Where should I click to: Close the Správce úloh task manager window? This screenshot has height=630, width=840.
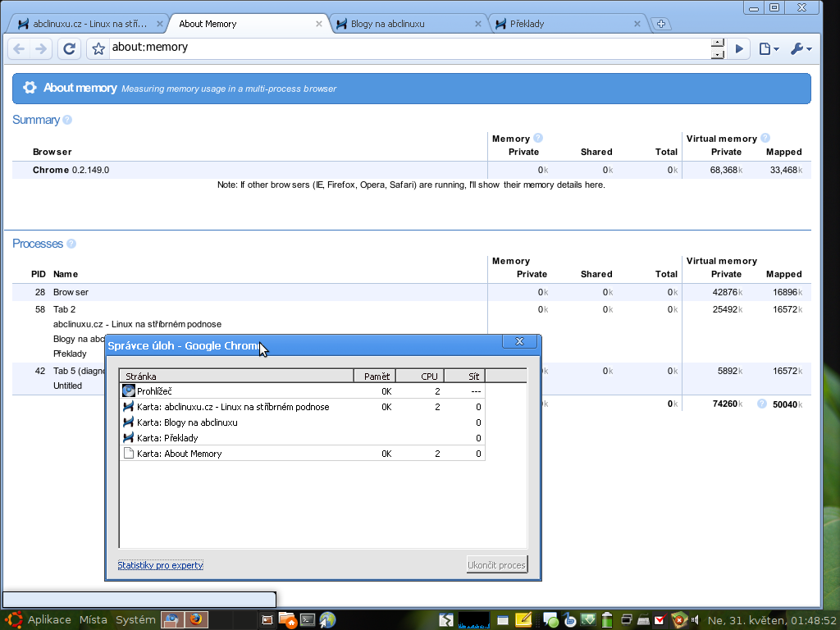pos(519,341)
